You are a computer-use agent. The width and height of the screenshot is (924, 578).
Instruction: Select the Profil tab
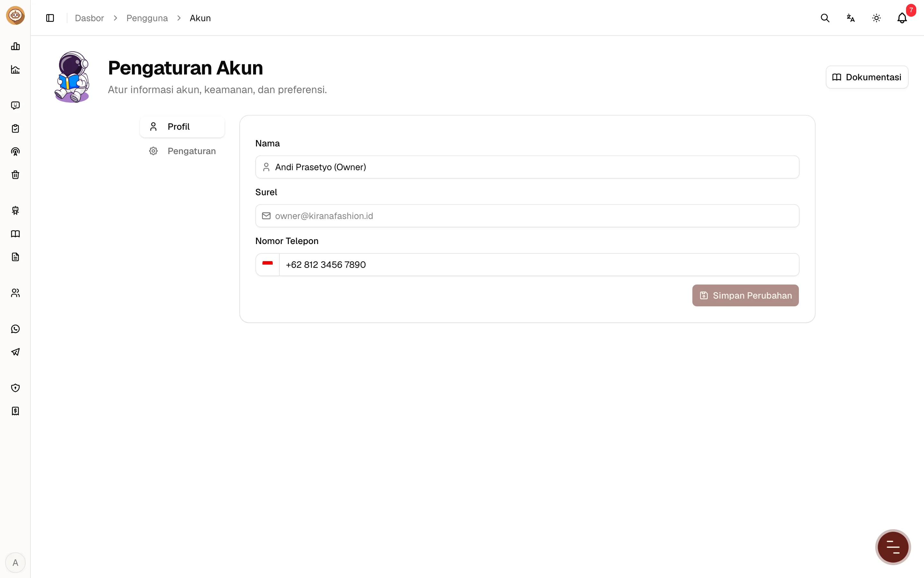coord(182,127)
